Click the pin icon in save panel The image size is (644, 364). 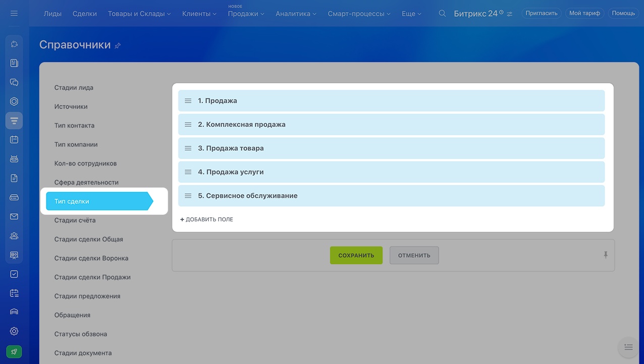click(606, 255)
